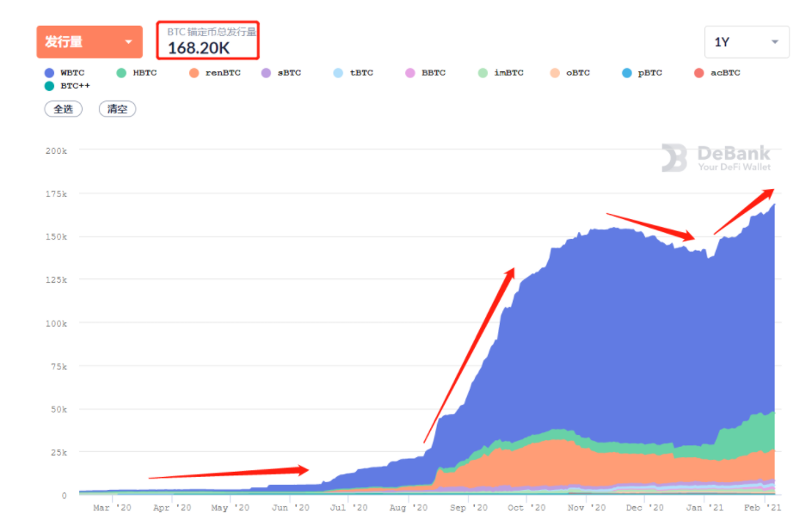Screen dimensions: 812x532
Task: Click the sBTC purple legend dot
Action: [x=266, y=73]
